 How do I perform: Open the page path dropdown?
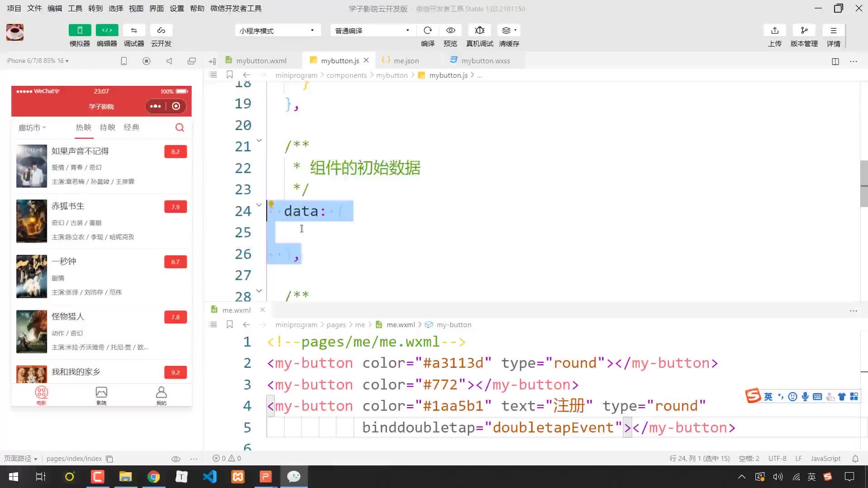coord(21,458)
